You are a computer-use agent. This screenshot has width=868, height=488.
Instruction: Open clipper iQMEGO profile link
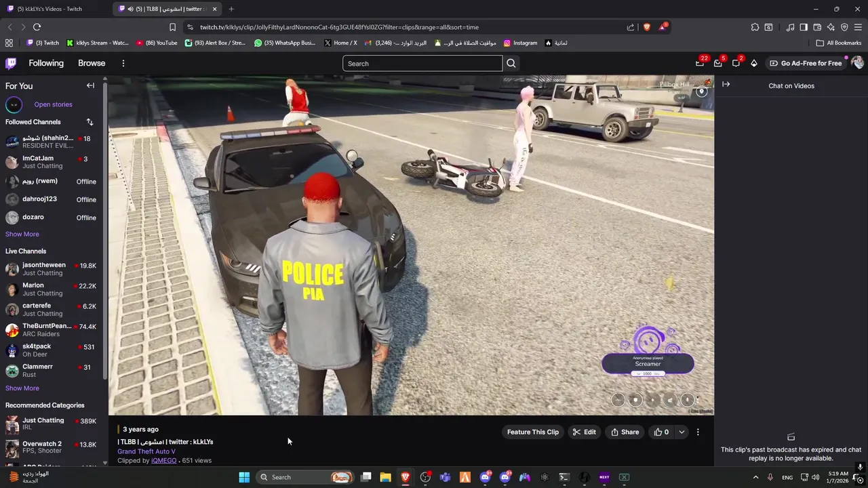pos(163,460)
